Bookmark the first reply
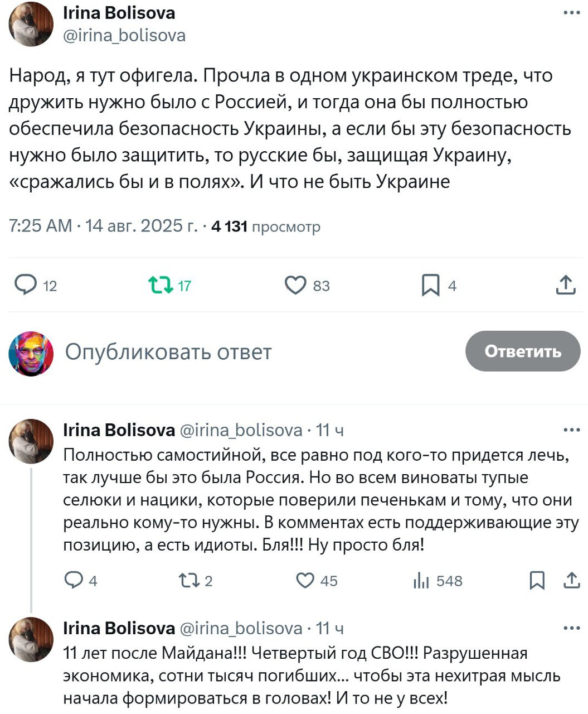The height and width of the screenshot is (714, 588). [x=536, y=581]
